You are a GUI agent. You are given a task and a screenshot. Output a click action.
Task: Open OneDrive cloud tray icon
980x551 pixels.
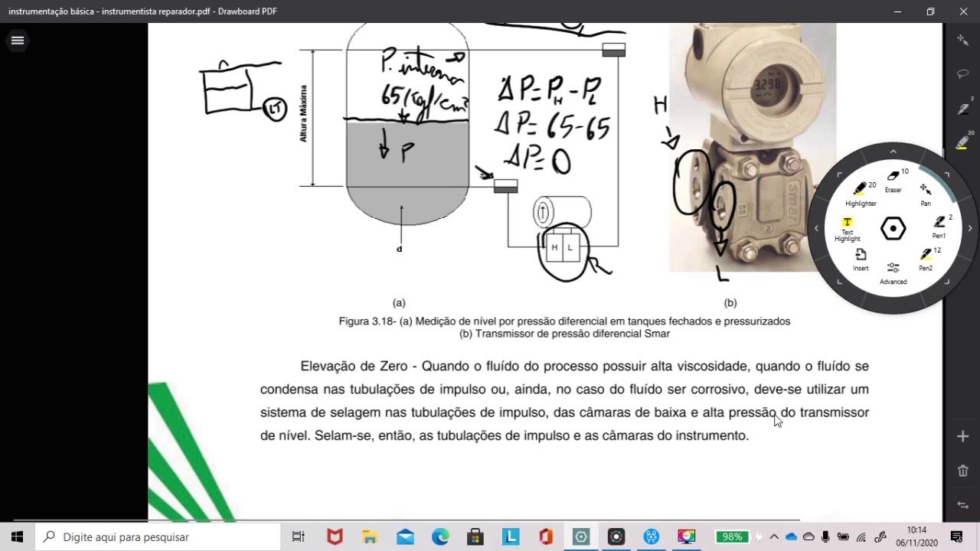pyautogui.click(x=792, y=536)
